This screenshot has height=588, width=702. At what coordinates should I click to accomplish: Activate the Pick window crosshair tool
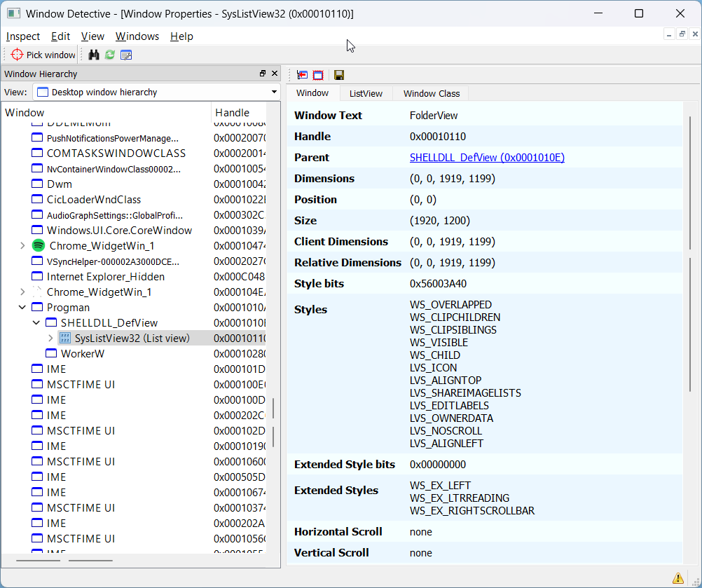coord(41,55)
